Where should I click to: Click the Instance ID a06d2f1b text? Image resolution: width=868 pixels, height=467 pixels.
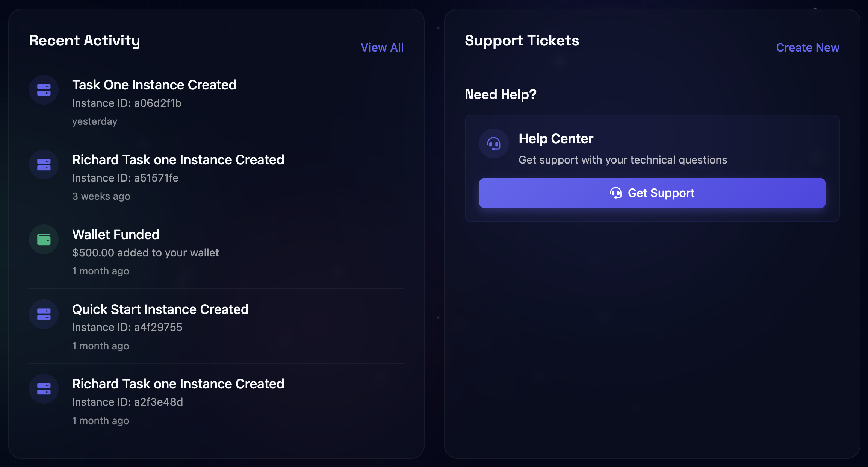[x=127, y=103]
